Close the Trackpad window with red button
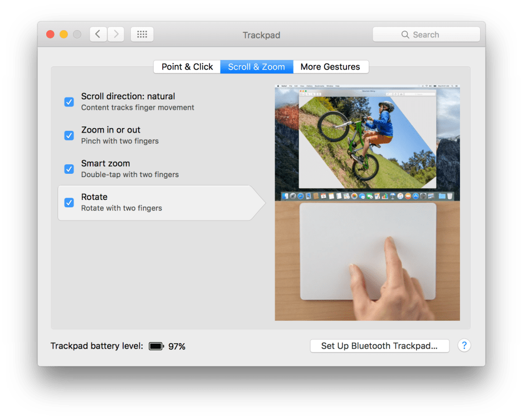Screen dimensions: 523x420 [50, 35]
